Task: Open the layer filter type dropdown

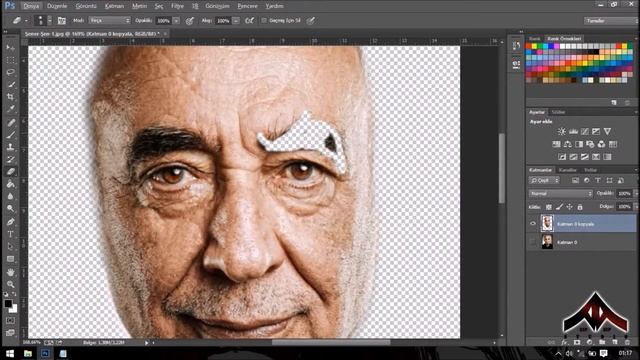Action: pyautogui.click(x=544, y=180)
